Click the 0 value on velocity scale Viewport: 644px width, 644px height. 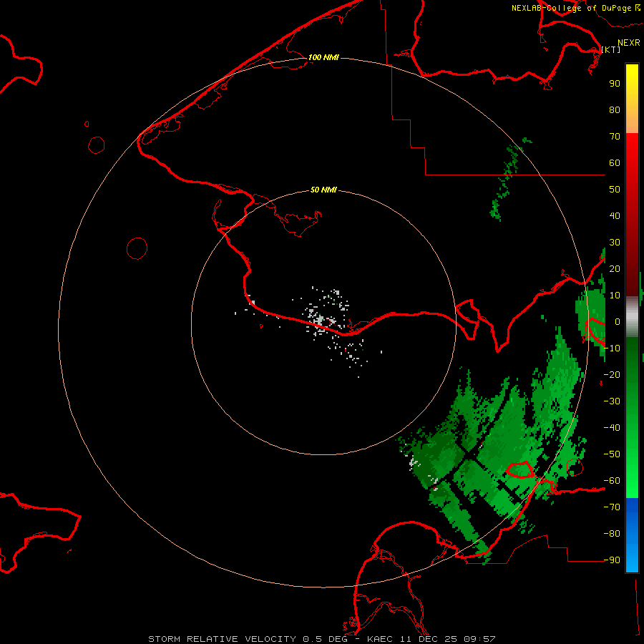click(x=618, y=322)
